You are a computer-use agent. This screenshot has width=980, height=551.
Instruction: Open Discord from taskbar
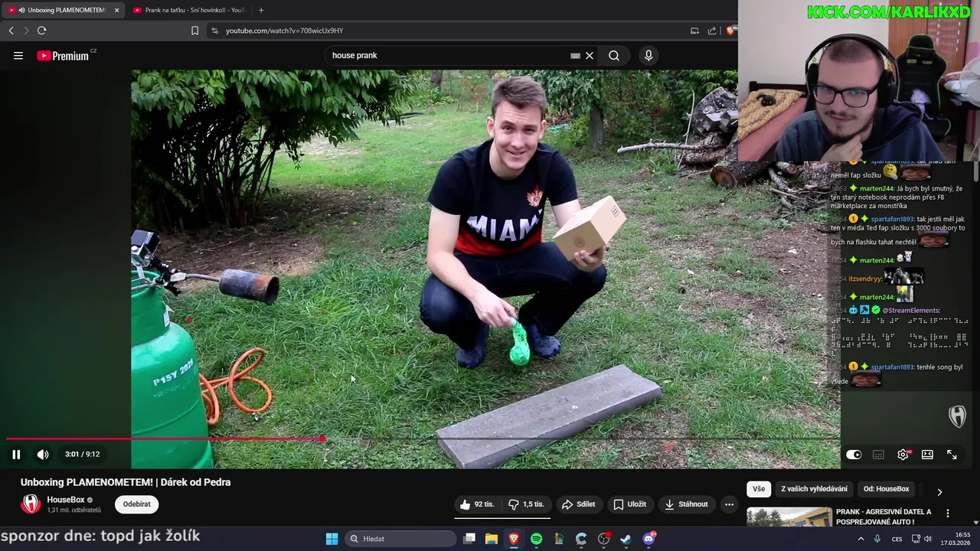648,539
